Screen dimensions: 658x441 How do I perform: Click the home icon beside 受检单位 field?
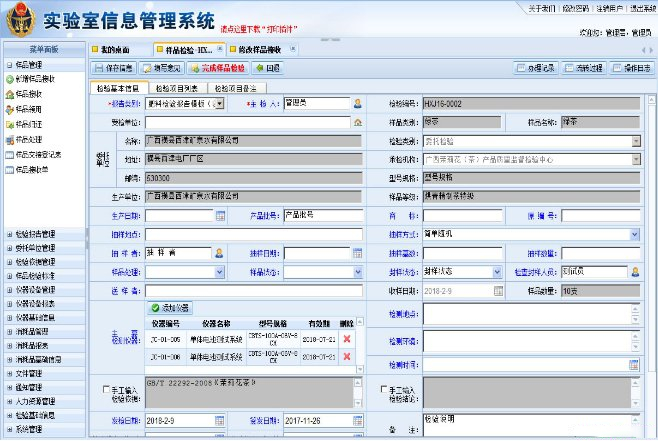[x=357, y=121]
